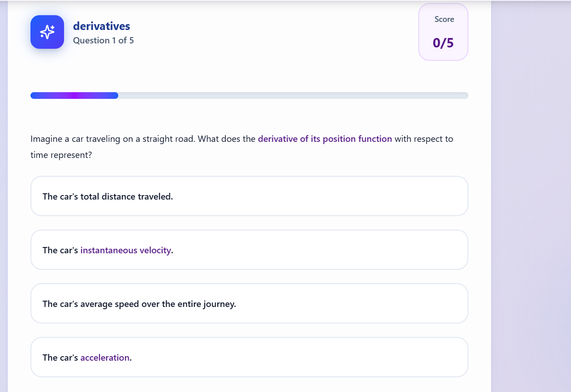Click the lavender margin left of quiz
Viewport: 571px width, 392px height.
pos(4,196)
